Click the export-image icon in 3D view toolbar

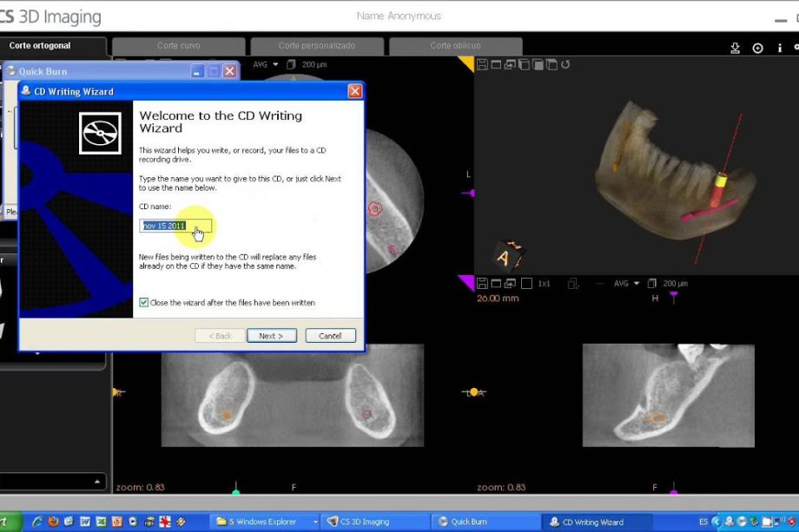click(510, 64)
